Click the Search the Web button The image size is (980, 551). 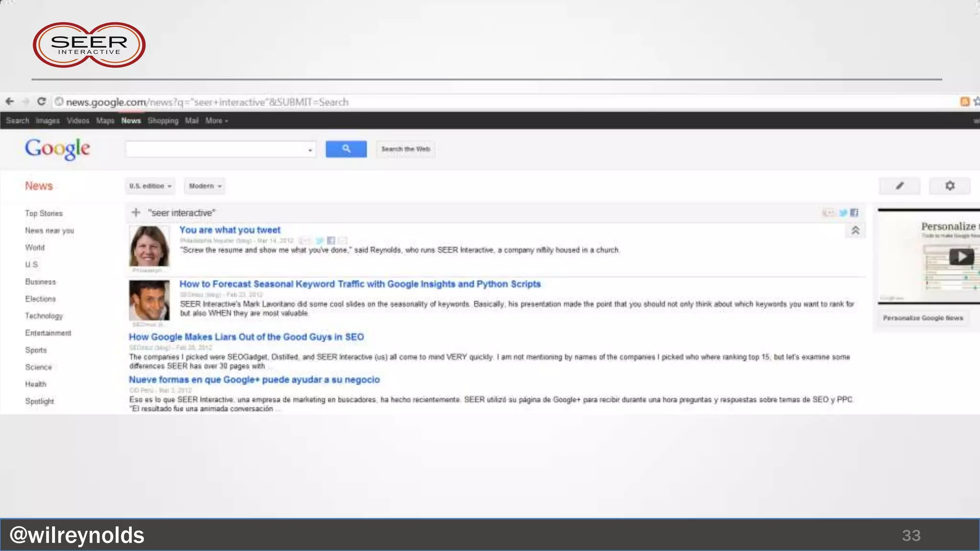pyautogui.click(x=405, y=149)
